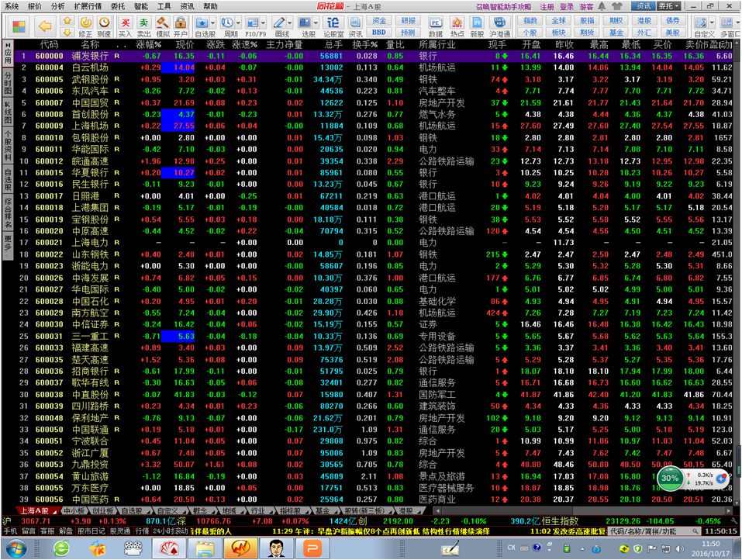Expand the 自选股 dropdown arrow
Image resolution: width=742 pixels, height=560 pixels.
coord(213,22)
